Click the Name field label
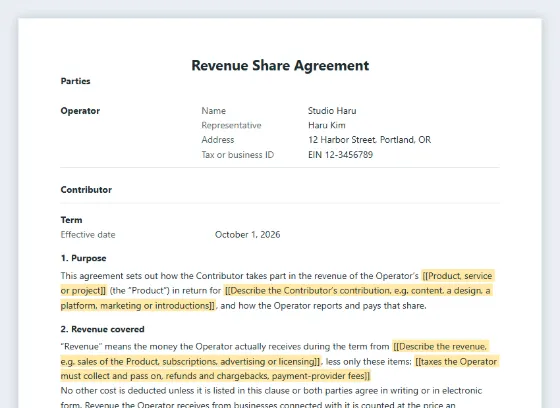The width and height of the screenshot is (560, 408). pos(214,111)
